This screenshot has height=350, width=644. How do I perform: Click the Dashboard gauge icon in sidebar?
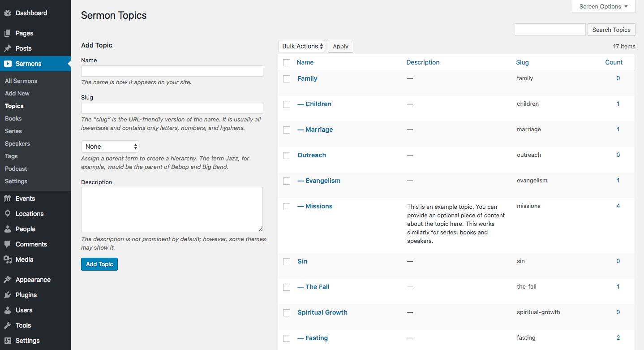click(x=8, y=13)
